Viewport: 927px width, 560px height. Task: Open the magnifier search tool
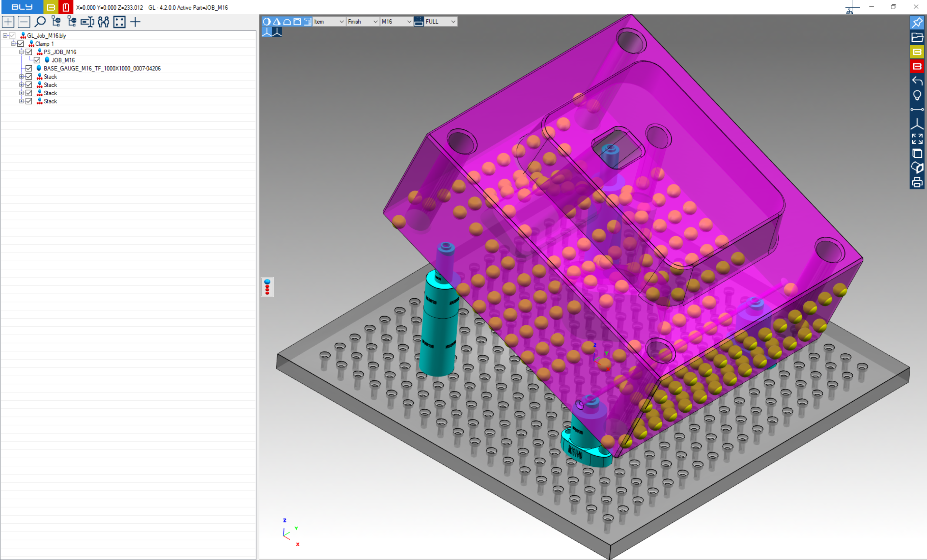pyautogui.click(x=40, y=22)
